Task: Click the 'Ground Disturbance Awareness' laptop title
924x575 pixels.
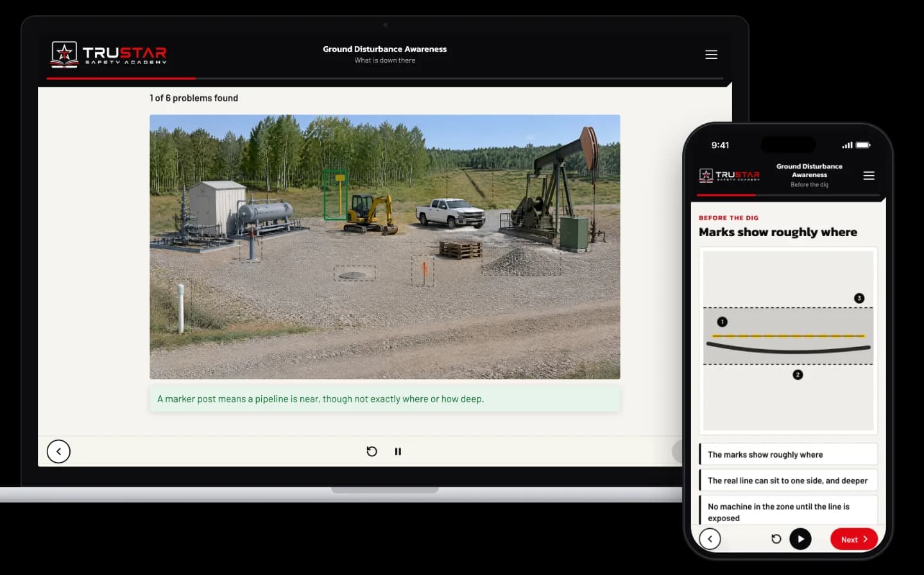Action: click(x=384, y=49)
